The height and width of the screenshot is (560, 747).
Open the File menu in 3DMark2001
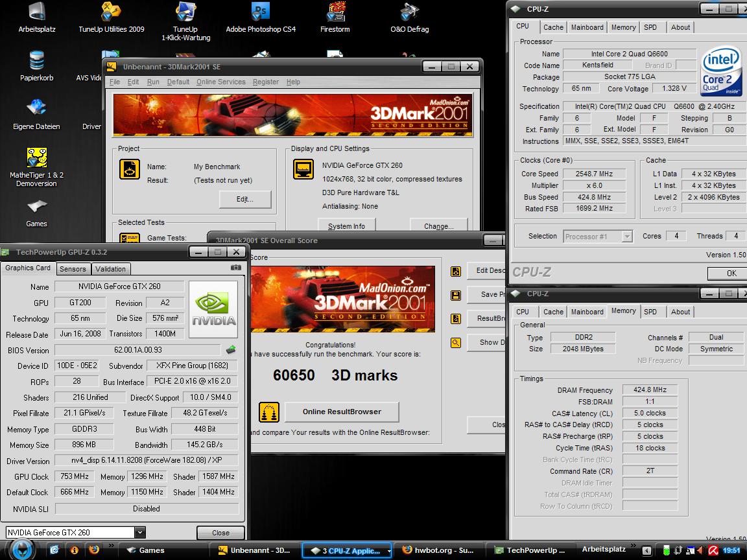(115, 82)
